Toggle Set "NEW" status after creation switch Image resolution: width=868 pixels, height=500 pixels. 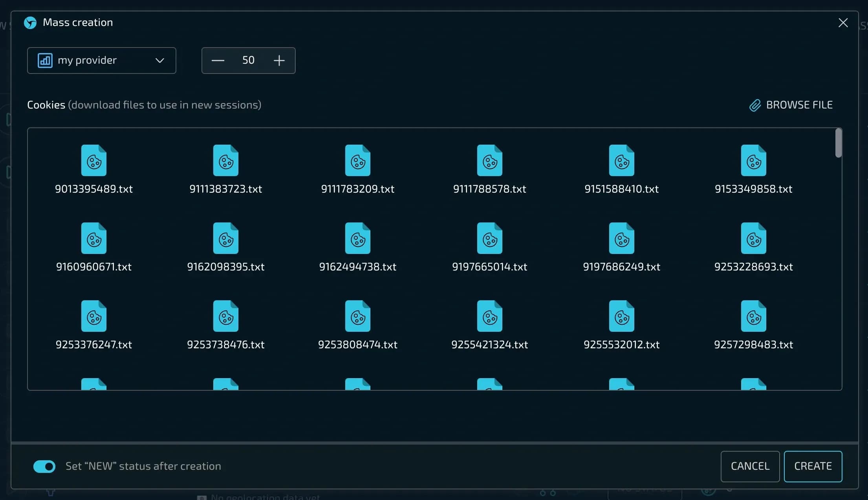tap(44, 466)
